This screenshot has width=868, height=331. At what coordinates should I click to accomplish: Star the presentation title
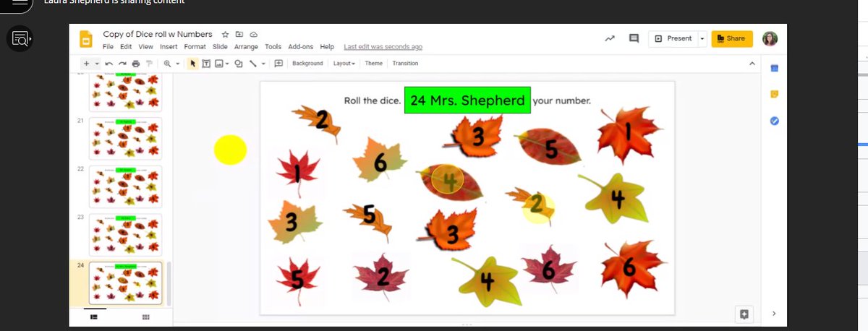(x=225, y=34)
